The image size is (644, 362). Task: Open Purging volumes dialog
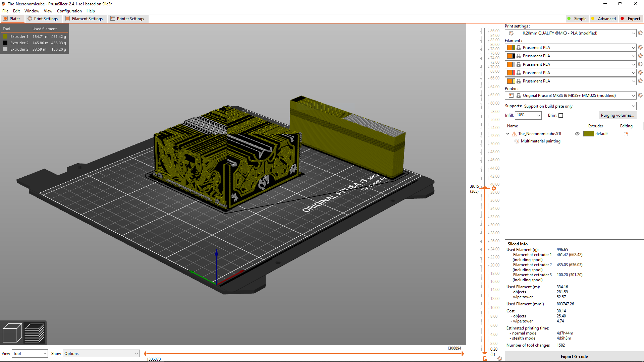tap(618, 115)
